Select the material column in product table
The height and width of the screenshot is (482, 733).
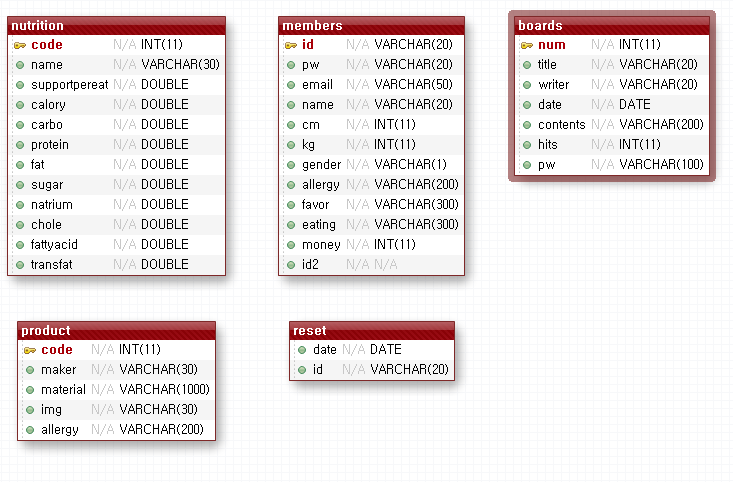click(63, 390)
